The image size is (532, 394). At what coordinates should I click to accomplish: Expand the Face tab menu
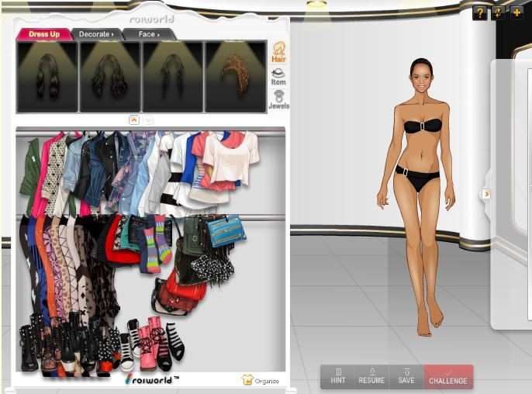[x=148, y=34]
